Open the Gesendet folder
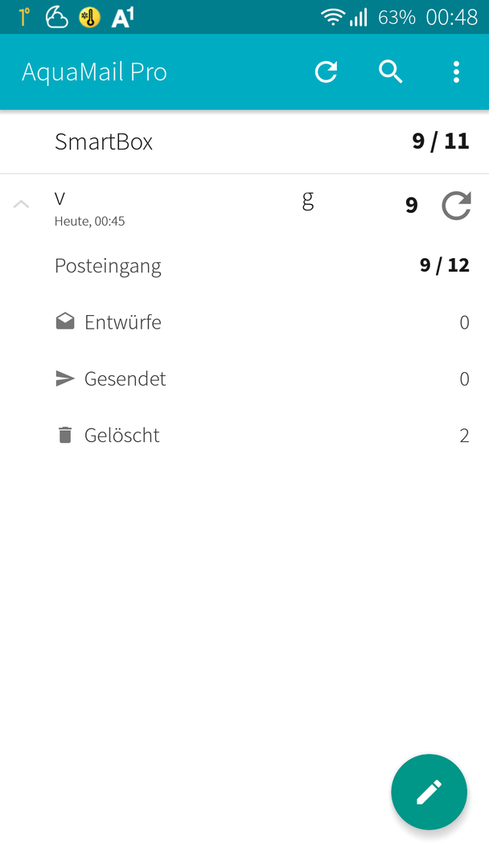Viewport: 489px width, 868px height. click(x=244, y=379)
